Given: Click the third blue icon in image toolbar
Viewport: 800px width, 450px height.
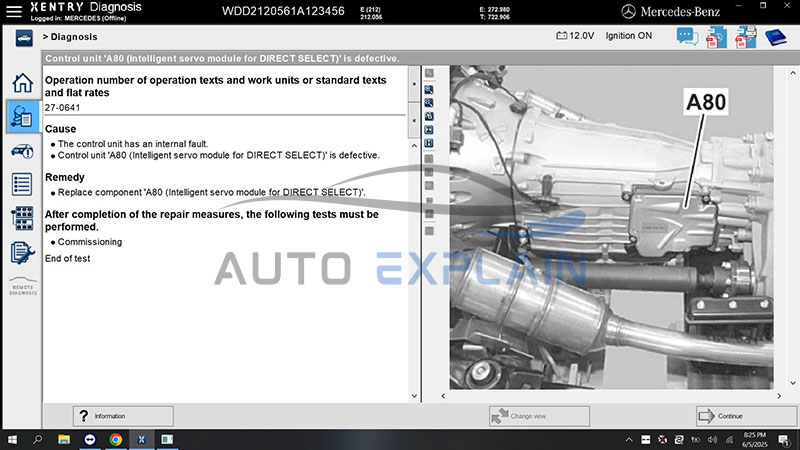Looking at the screenshot, I should (429, 116).
